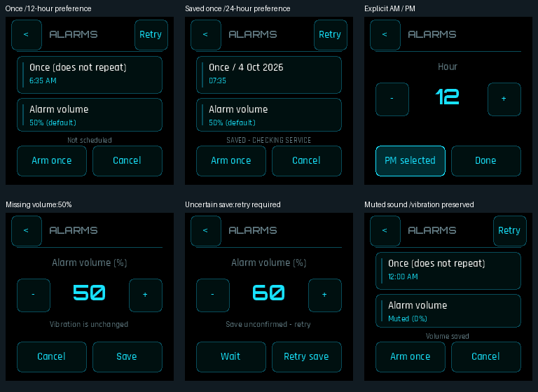Screen dimensions: 538x392
Task: Click Retry in 'Once /12-hour preference' panel
Action: click(x=151, y=34)
